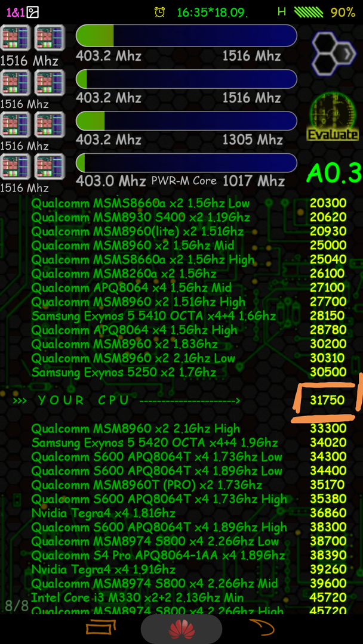Select Qualcomm S600 APQ8064T x4 1.89Ghz High row

click(189, 527)
